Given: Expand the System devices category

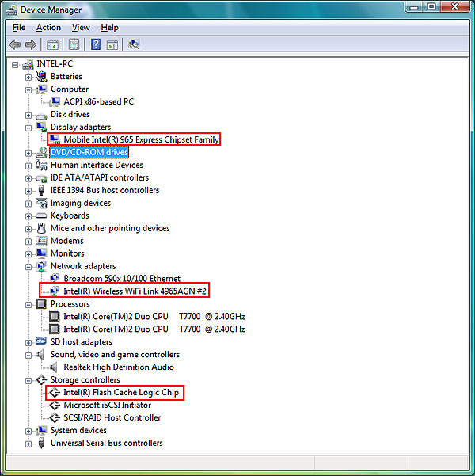Looking at the screenshot, I should click(28, 431).
